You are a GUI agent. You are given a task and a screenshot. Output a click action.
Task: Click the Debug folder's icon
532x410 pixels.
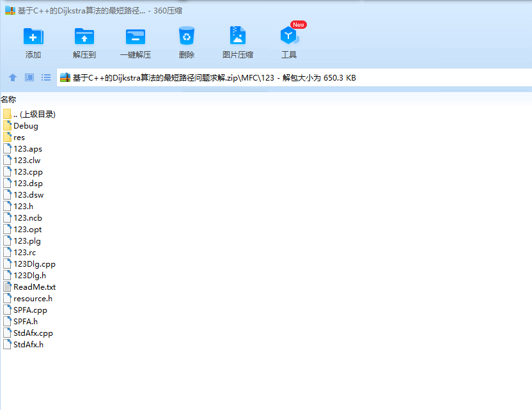[7, 125]
